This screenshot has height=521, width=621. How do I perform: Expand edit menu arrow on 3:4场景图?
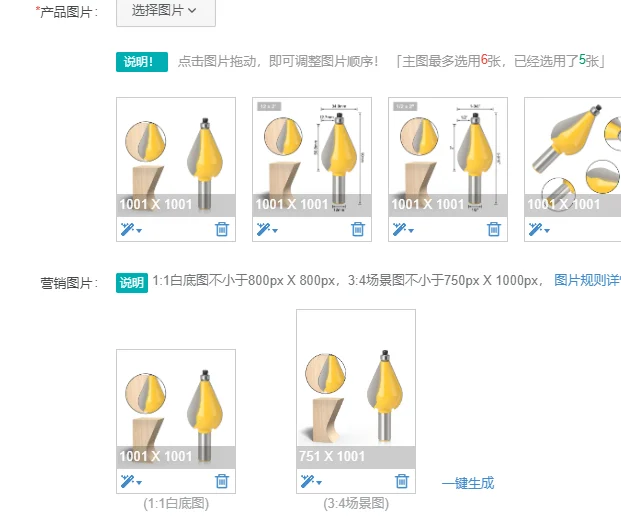(319, 483)
